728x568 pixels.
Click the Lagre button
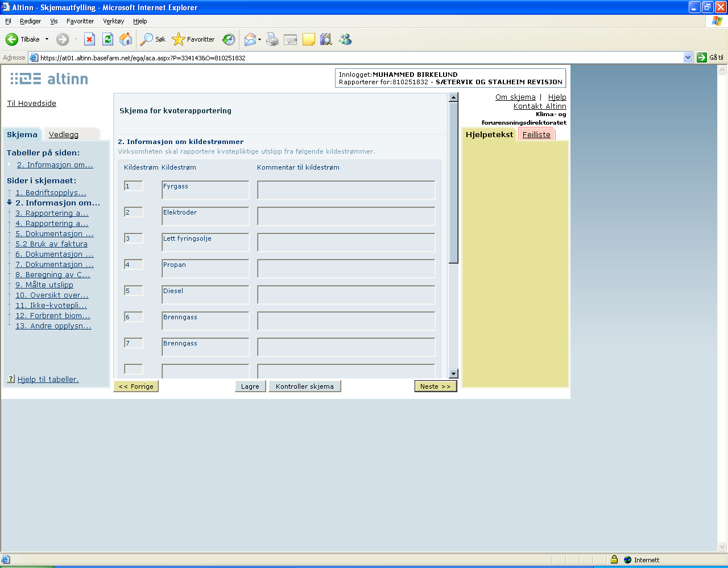click(x=250, y=386)
